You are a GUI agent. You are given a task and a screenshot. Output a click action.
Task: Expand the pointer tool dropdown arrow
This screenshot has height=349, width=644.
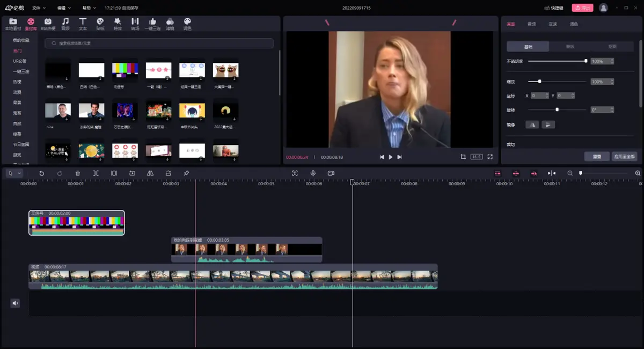pos(20,173)
